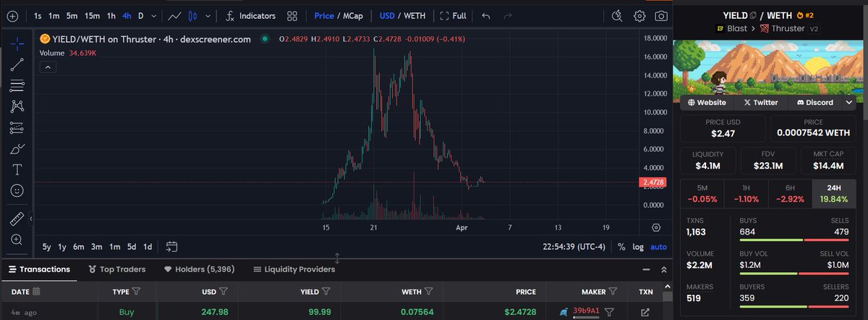Viewport: 868px width, 320px height.
Task: Open the timezone menu 22:54:39 (UTC-4)
Action: (x=576, y=247)
